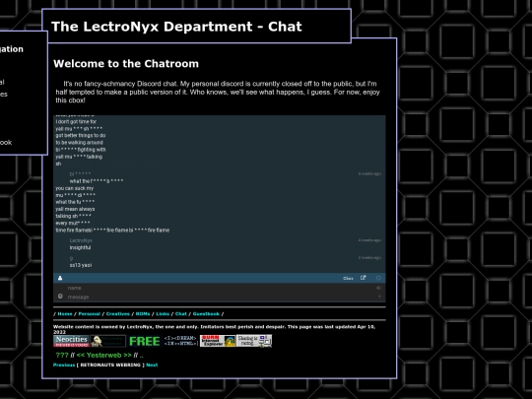Open the emoji smiley picker
This screenshot has height=399, width=532.
[x=60, y=297]
